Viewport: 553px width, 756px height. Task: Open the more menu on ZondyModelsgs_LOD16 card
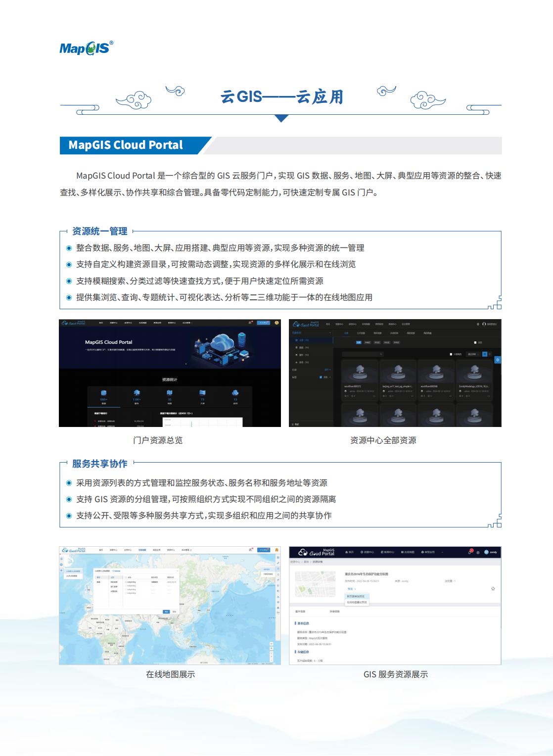[489, 396]
